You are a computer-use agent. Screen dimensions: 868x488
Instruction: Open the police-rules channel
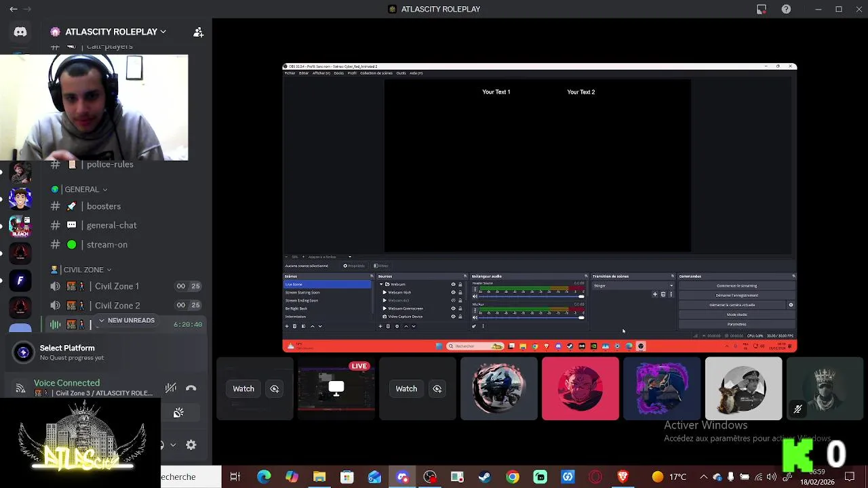[x=110, y=164]
